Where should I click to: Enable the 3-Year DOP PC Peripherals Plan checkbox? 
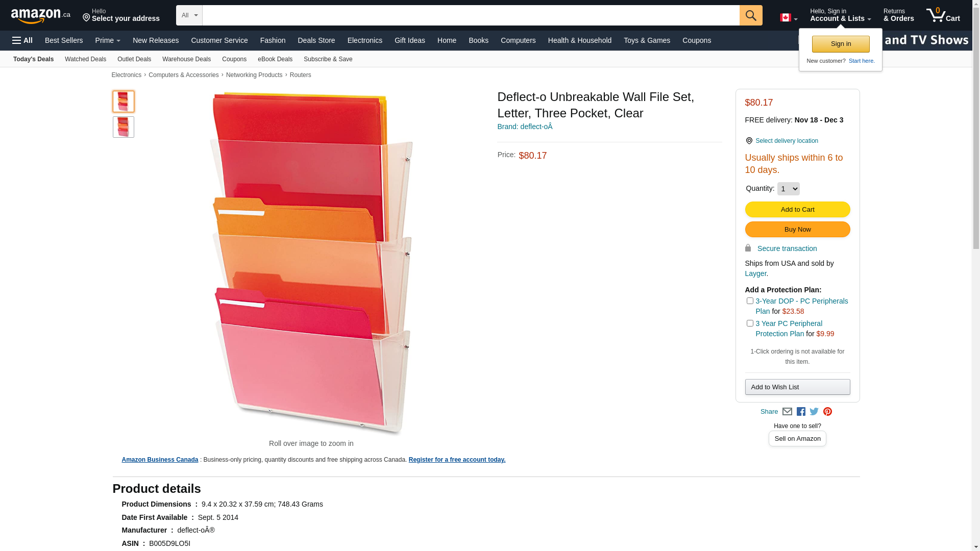coord(750,301)
